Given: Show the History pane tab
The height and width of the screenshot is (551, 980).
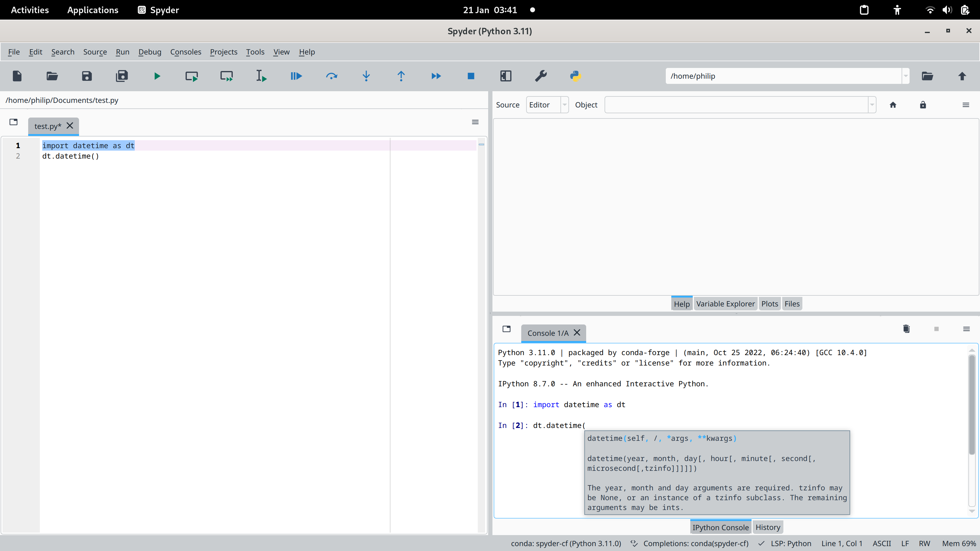Looking at the screenshot, I should (768, 527).
